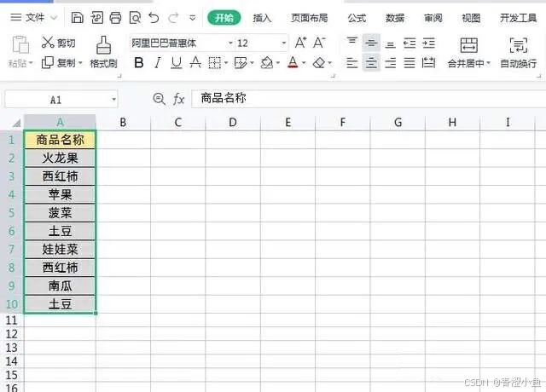
Task: Open the Merge and Center dropdown arrow
Action: (x=488, y=63)
